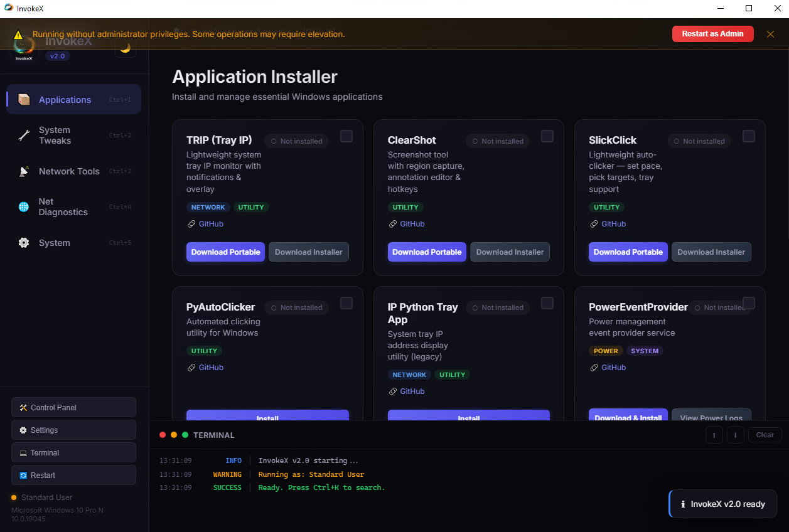Download the portable TRIP (Tray IP)

(225, 252)
